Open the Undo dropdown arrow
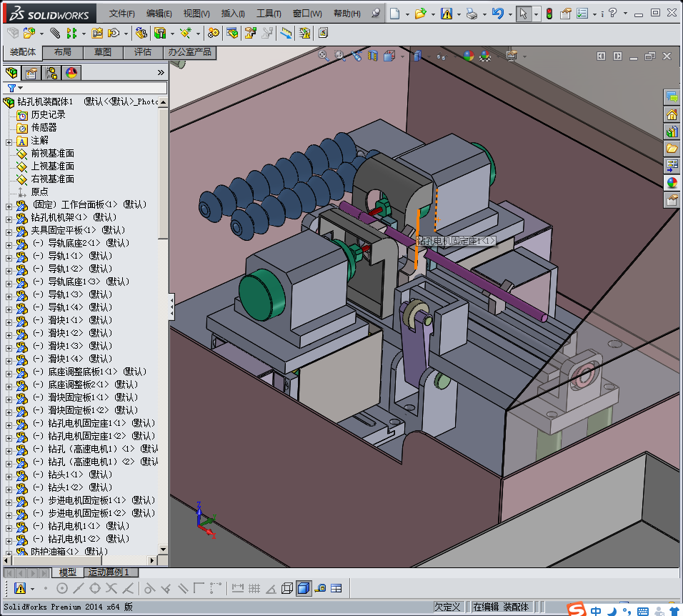This screenshot has width=683, height=616. (510, 14)
